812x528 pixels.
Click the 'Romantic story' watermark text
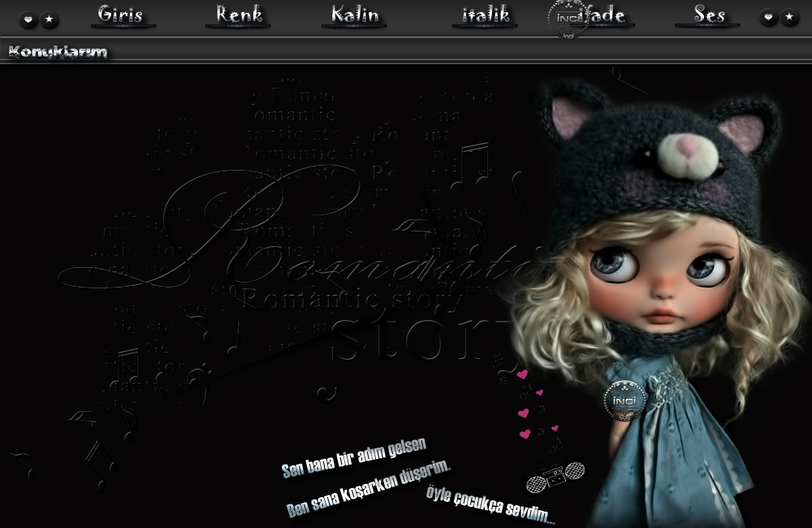[352, 300]
